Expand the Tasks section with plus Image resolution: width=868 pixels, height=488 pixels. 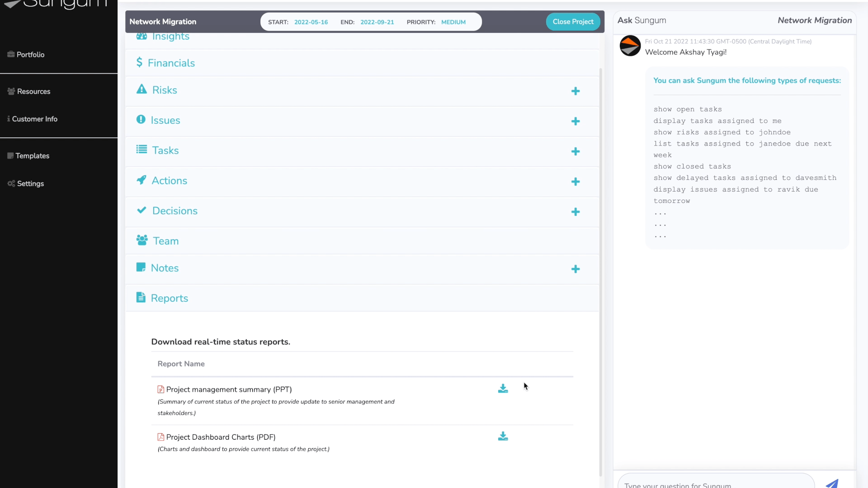575,151
